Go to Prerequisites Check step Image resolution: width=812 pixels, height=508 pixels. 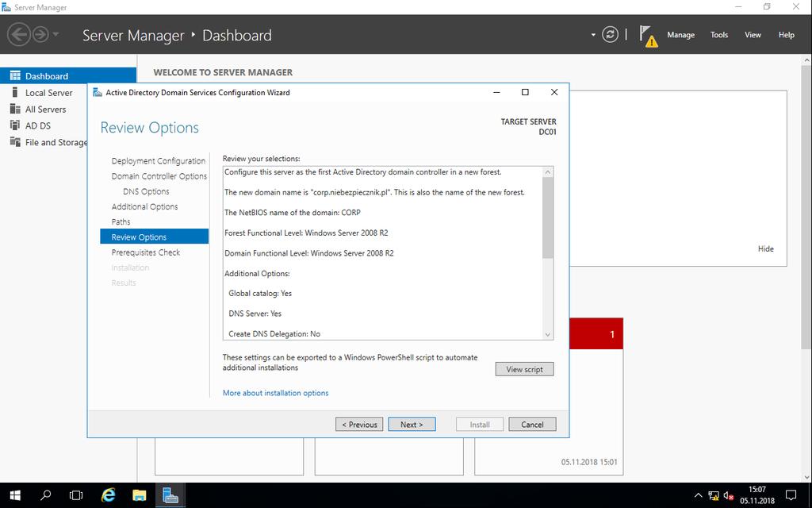[x=146, y=252]
